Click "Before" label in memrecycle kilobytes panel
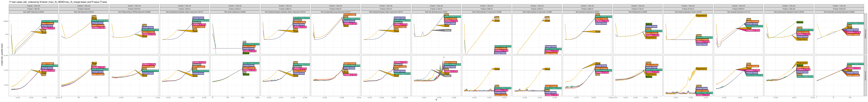The image size is (868, 102). [800, 22]
